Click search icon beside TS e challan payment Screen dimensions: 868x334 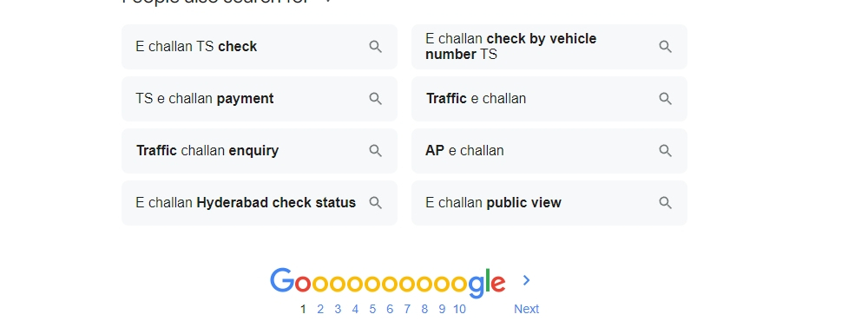[375, 98]
